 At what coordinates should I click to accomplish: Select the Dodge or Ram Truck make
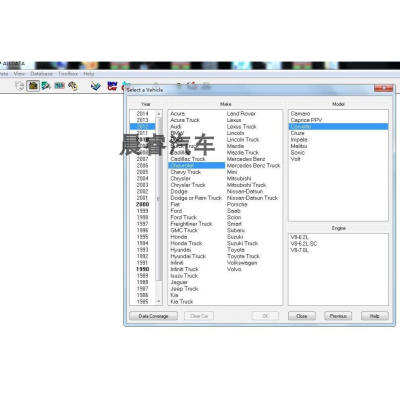click(x=196, y=198)
